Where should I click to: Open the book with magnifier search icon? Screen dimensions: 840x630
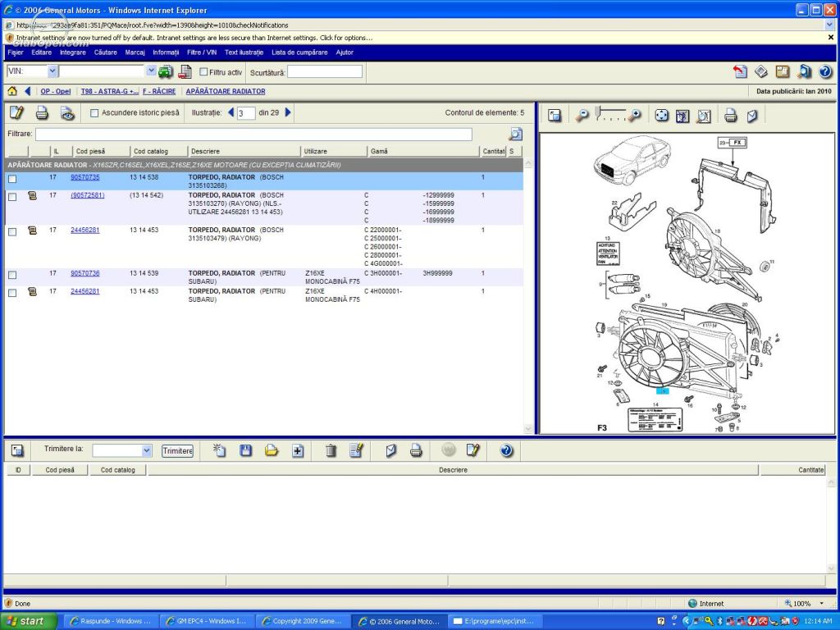point(804,72)
